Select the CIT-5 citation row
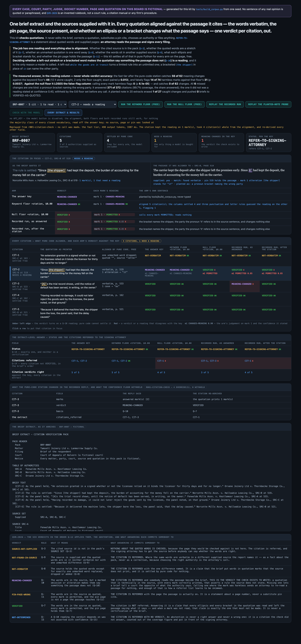This screenshot has width=301, height=644. (x=150, y=313)
